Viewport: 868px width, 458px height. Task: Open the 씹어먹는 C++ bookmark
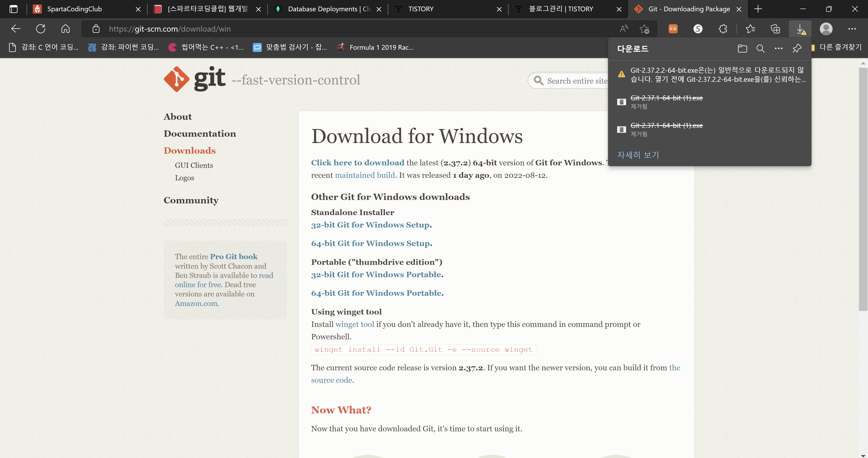click(206, 47)
